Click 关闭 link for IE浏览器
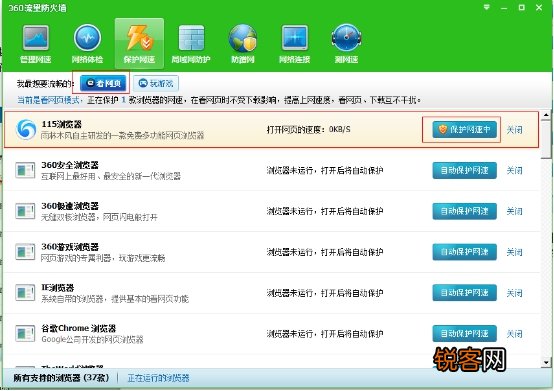This screenshot has height=391, width=554. [x=514, y=293]
